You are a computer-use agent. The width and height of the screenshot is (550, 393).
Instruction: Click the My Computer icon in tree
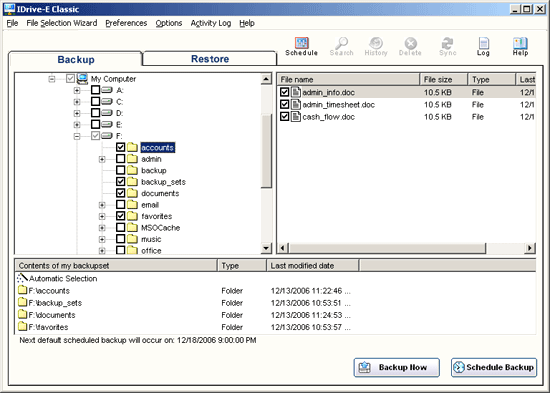click(82, 79)
